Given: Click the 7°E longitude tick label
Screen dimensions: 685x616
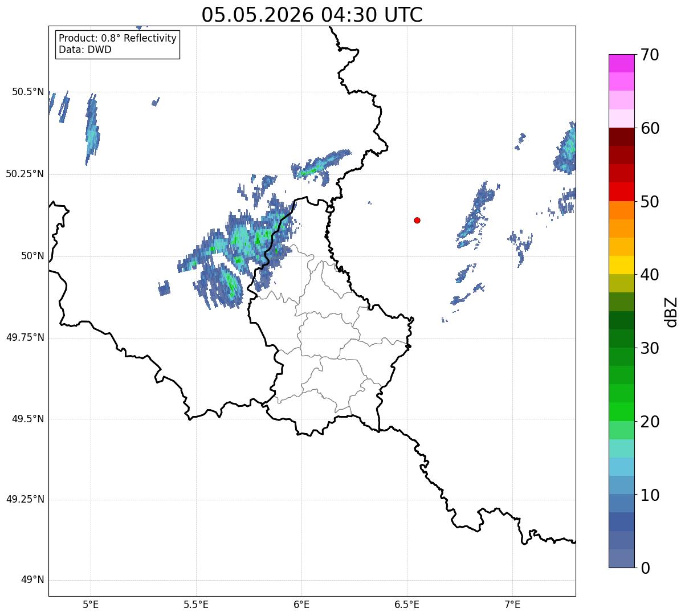Looking at the screenshot, I should pyautogui.click(x=513, y=605).
